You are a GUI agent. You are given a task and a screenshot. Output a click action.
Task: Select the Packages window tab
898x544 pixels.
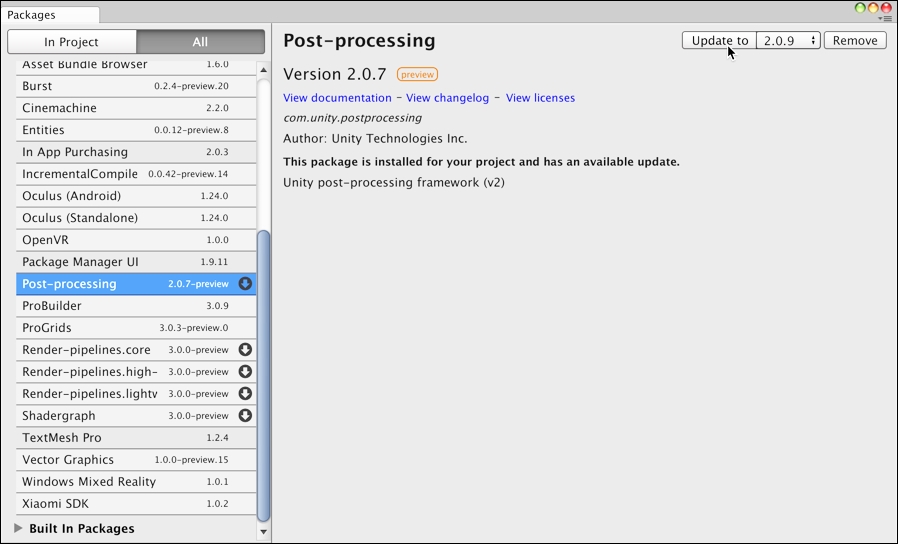(x=50, y=15)
